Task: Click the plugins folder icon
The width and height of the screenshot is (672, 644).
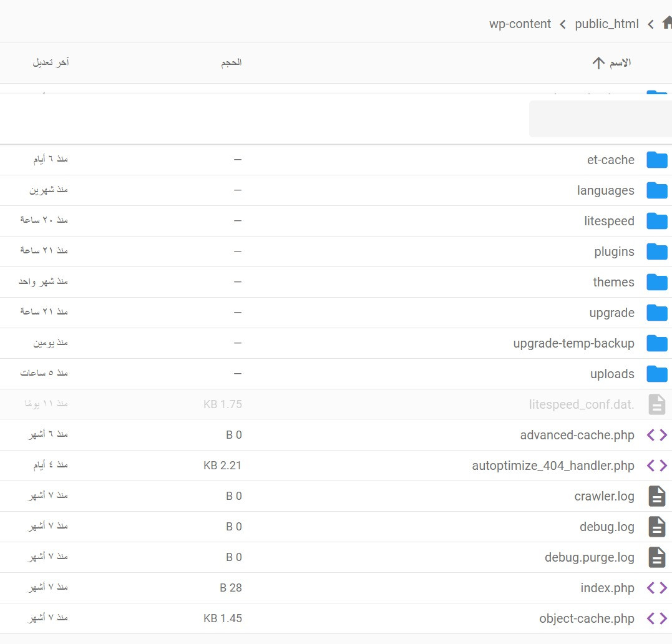Action: [656, 251]
